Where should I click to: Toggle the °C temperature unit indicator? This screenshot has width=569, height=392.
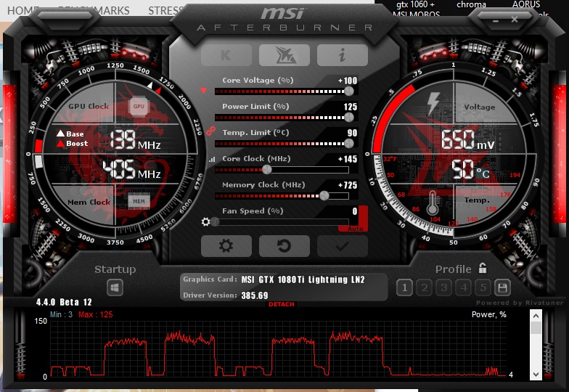(x=483, y=173)
